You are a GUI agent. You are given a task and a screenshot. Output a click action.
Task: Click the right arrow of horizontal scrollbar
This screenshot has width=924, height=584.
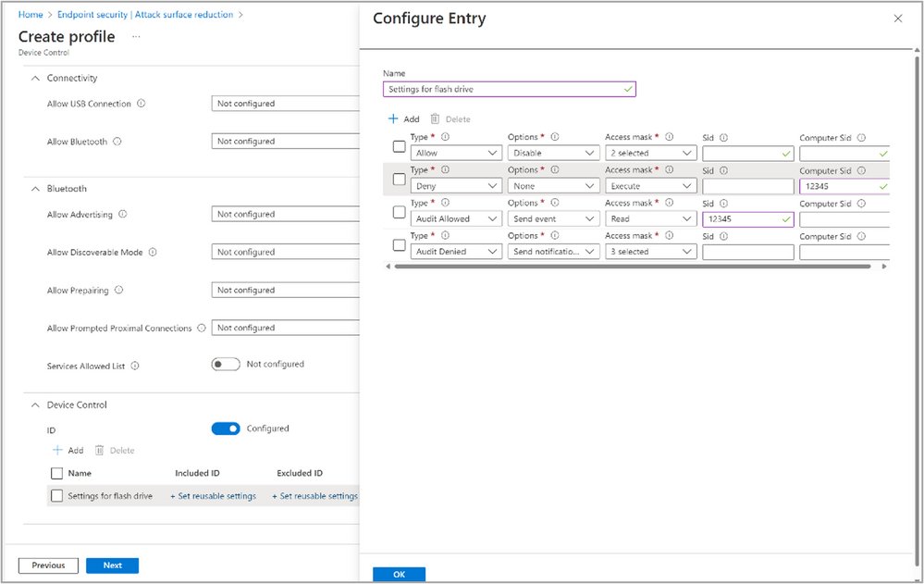point(884,267)
